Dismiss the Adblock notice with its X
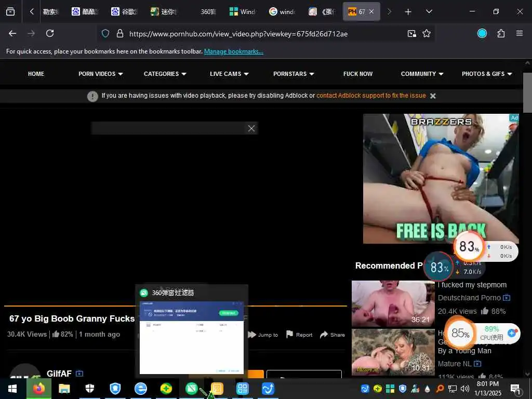 (x=433, y=96)
